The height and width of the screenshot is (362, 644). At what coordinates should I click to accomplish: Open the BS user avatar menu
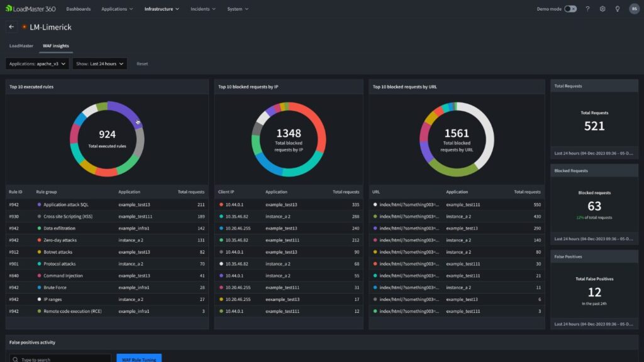(x=634, y=9)
